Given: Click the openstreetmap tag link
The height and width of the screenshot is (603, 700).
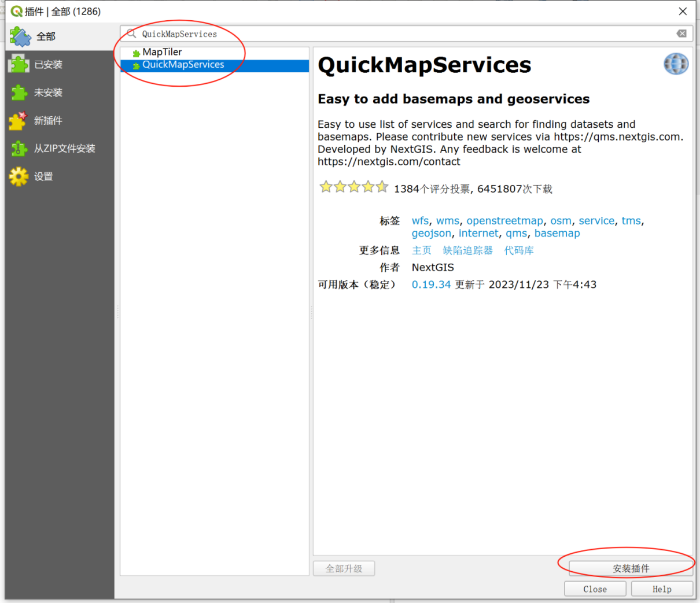Looking at the screenshot, I should 504,221.
